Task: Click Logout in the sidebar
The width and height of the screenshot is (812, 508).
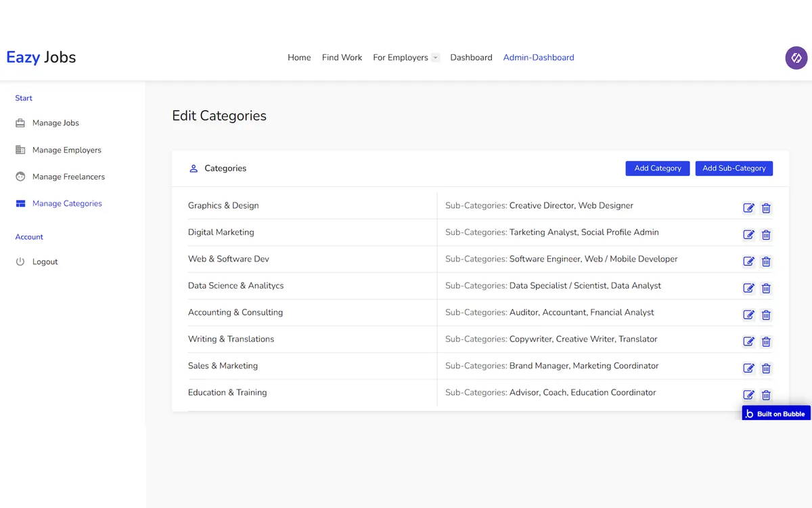Action: point(45,261)
